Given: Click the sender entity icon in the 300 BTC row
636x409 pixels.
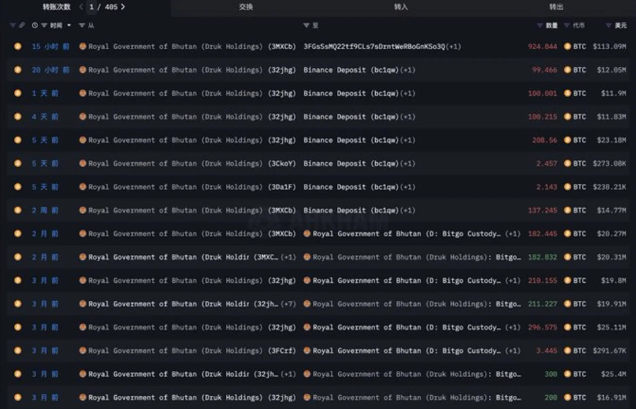Looking at the screenshot, I should tap(83, 374).
